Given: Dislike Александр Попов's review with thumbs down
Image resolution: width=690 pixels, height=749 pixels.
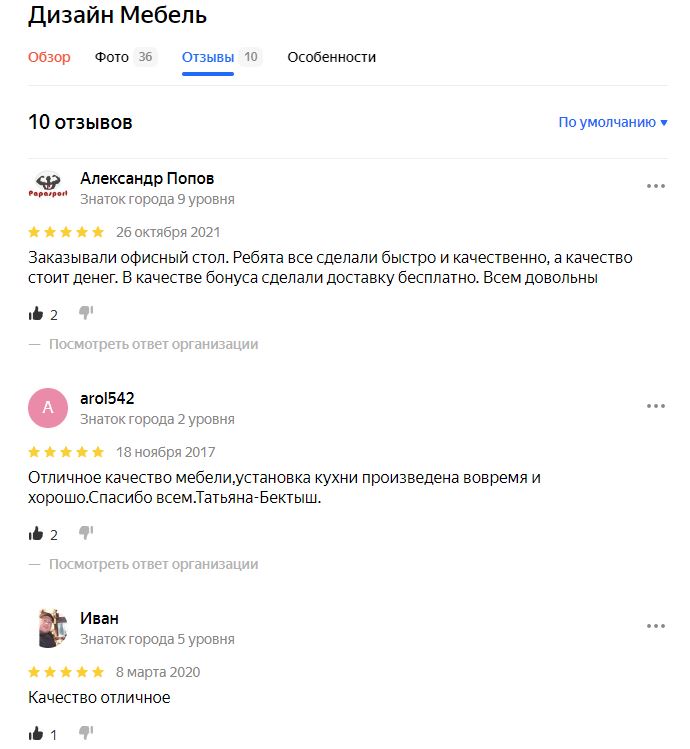Looking at the screenshot, I should (x=86, y=313).
